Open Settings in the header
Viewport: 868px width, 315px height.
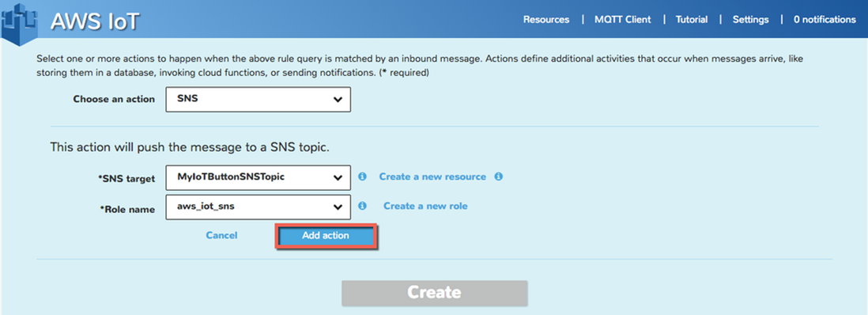click(751, 20)
